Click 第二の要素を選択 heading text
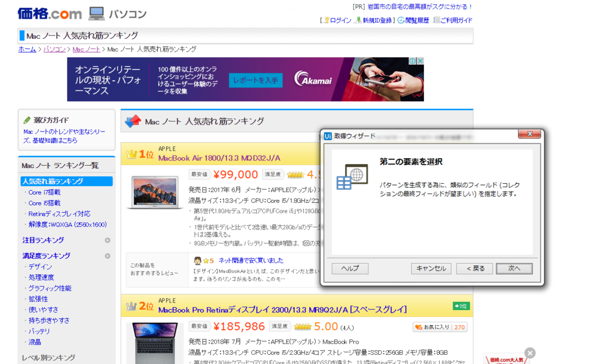 click(x=411, y=162)
